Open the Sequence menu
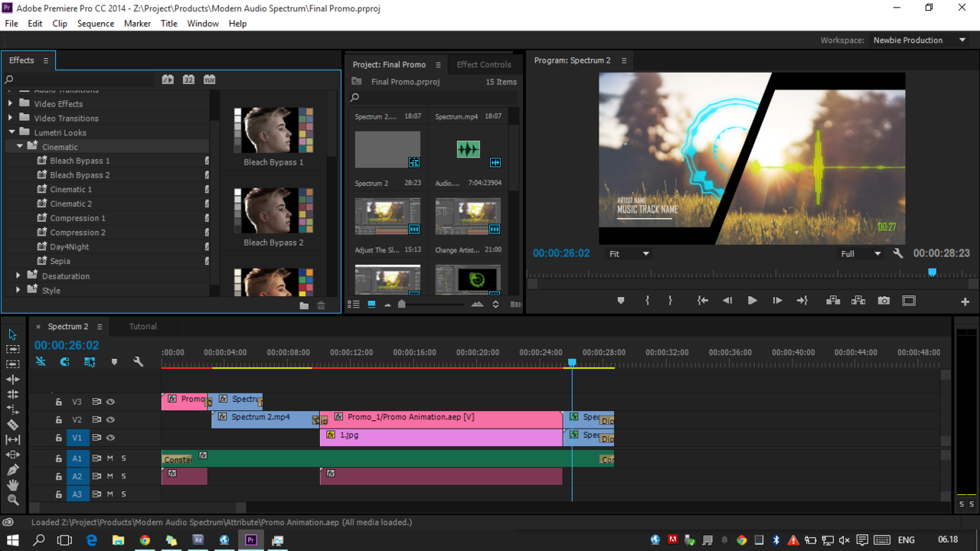The image size is (980, 551). click(96, 24)
